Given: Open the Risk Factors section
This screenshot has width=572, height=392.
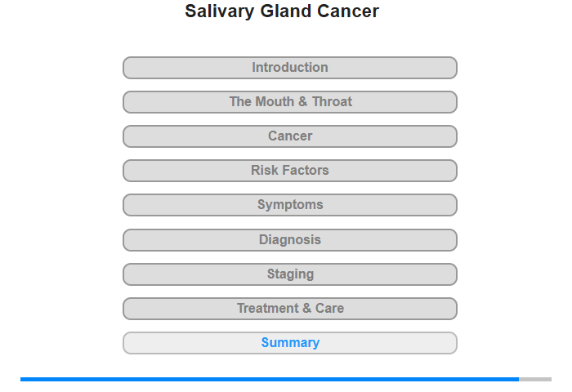Looking at the screenshot, I should (290, 171).
